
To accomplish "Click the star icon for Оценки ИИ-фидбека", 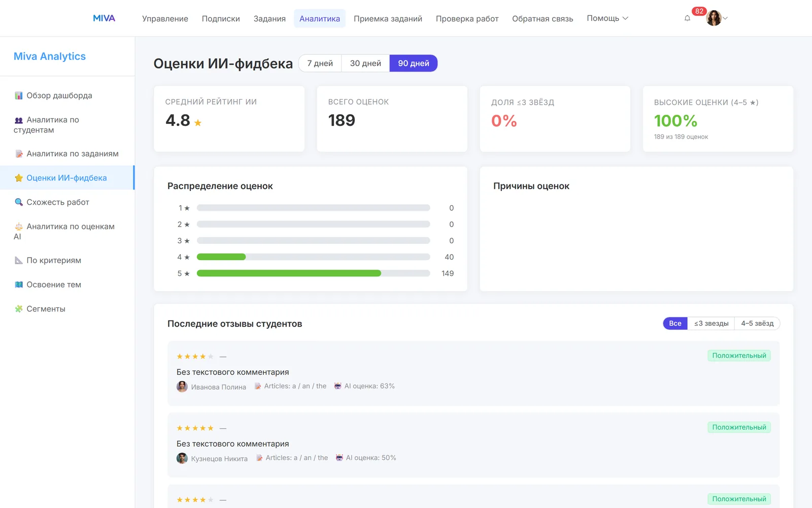I will tap(19, 178).
